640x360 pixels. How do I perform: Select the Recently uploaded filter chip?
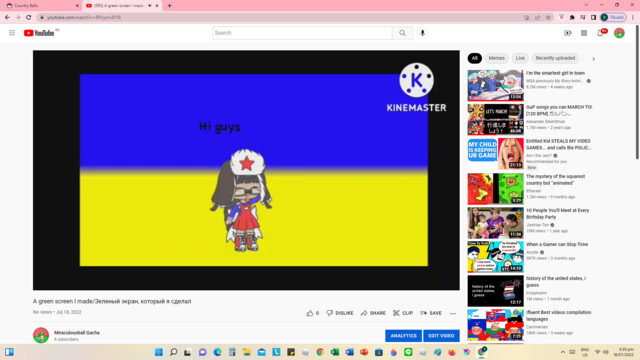[x=555, y=58]
